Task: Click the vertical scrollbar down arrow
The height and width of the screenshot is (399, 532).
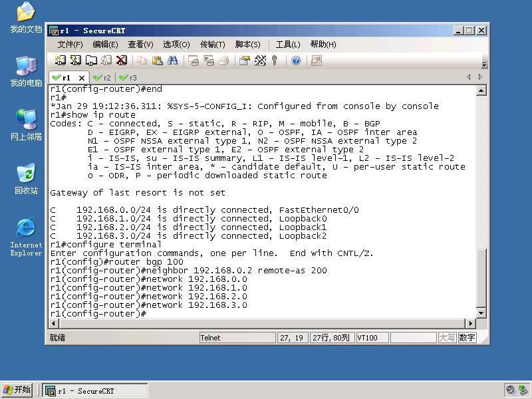Action: point(481,313)
